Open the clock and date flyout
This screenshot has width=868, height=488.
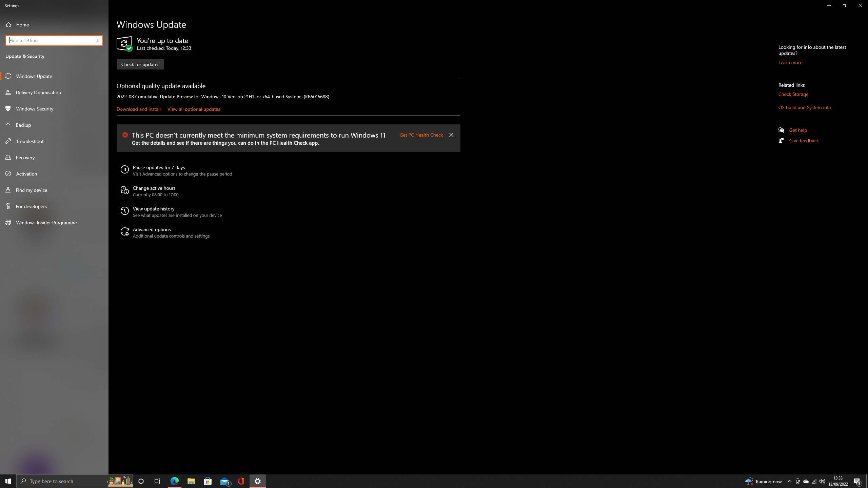(x=838, y=481)
